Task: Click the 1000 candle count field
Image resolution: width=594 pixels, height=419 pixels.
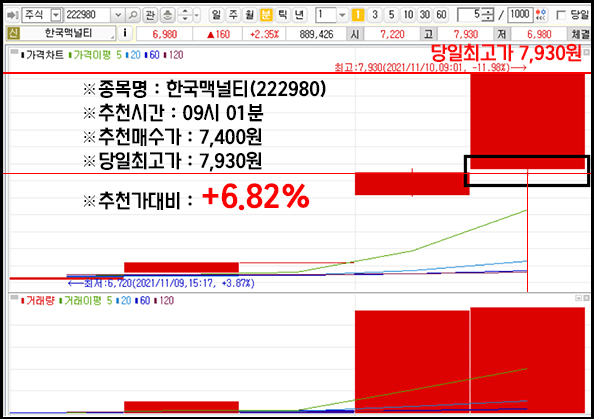Action: [520, 15]
